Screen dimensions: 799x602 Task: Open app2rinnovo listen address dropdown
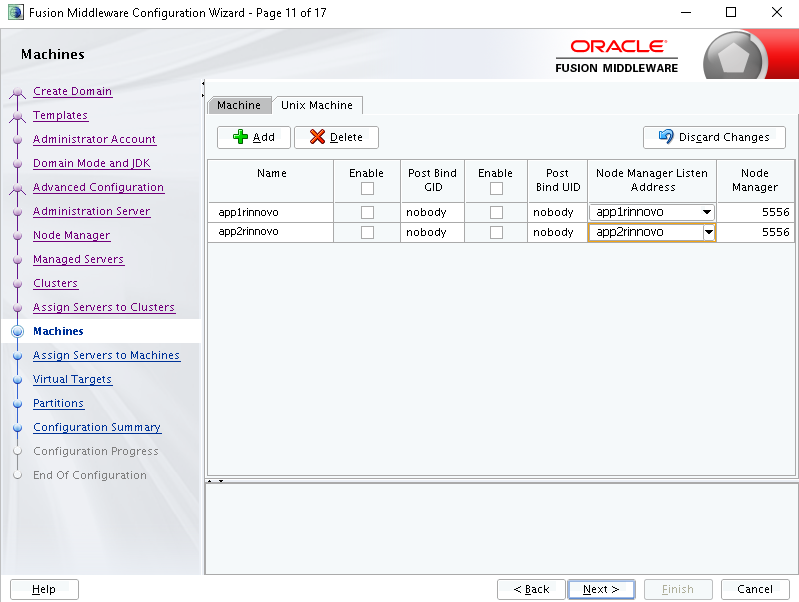(x=709, y=232)
